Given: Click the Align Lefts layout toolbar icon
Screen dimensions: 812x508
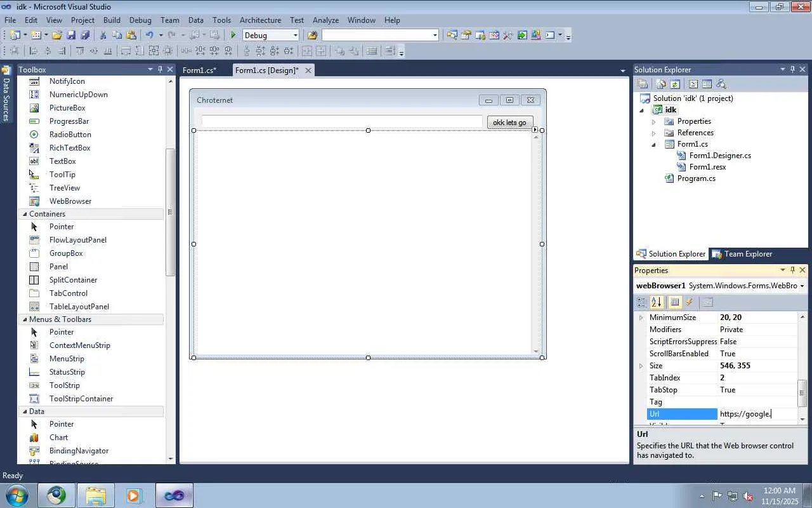Looking at the screenshot, I should tap(34, 51).
